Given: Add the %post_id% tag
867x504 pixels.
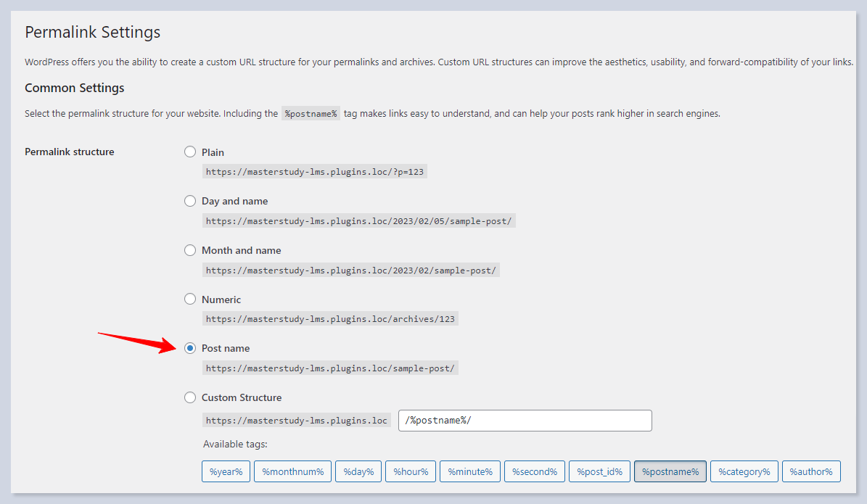Looking at the screenshot, I should point(599,471).
